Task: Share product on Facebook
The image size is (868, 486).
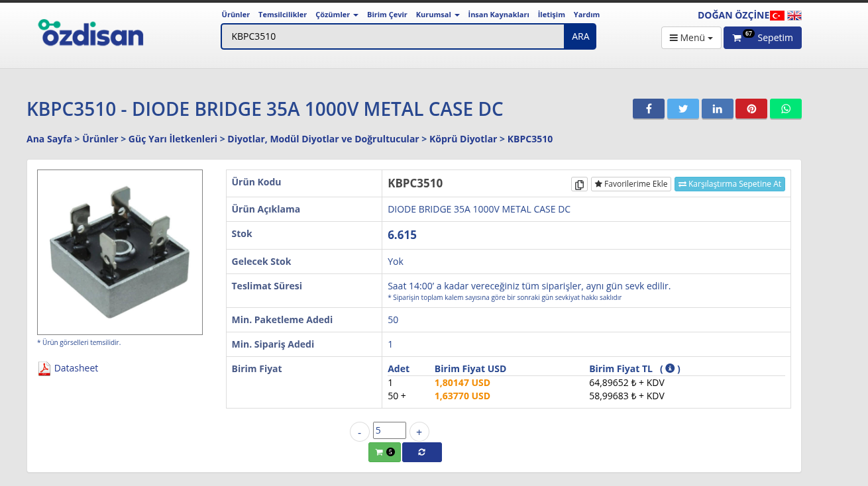Action: click(x=648, y=109)
